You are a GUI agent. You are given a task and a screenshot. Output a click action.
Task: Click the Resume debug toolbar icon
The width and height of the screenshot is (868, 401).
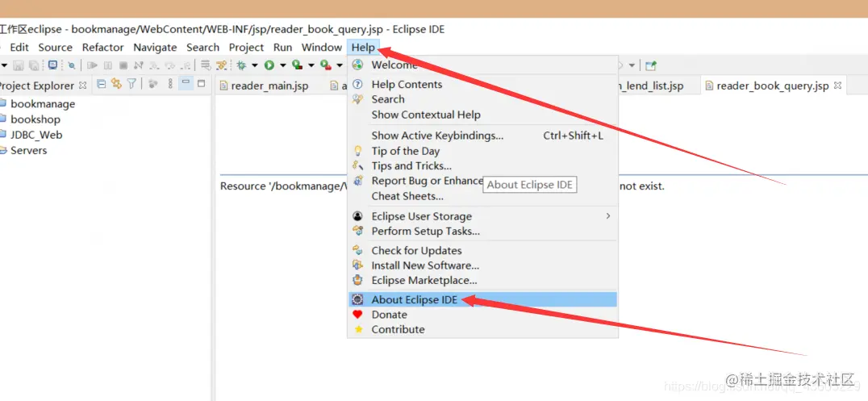point(92,65)
